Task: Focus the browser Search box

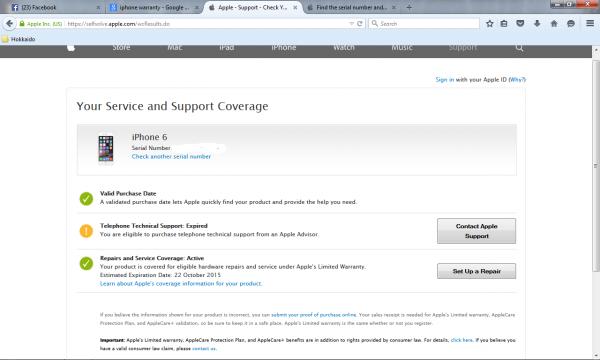Action: point(424,24)
